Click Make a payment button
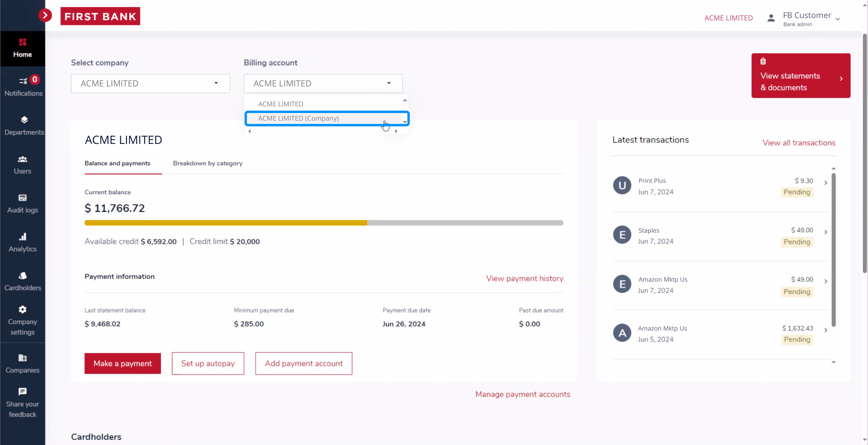The height and width of the screenshot is (445, 868). tap(123, 363)
